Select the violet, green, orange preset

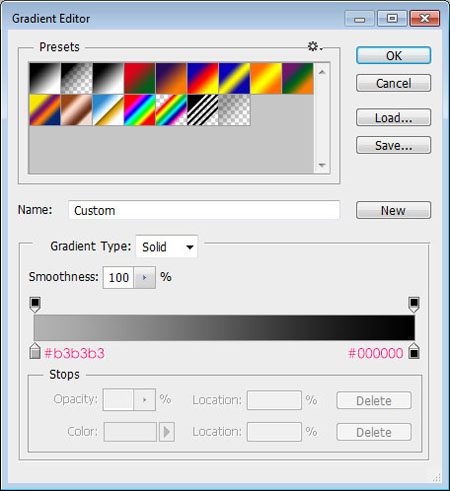pyautogui.click(x=298, y=78)
